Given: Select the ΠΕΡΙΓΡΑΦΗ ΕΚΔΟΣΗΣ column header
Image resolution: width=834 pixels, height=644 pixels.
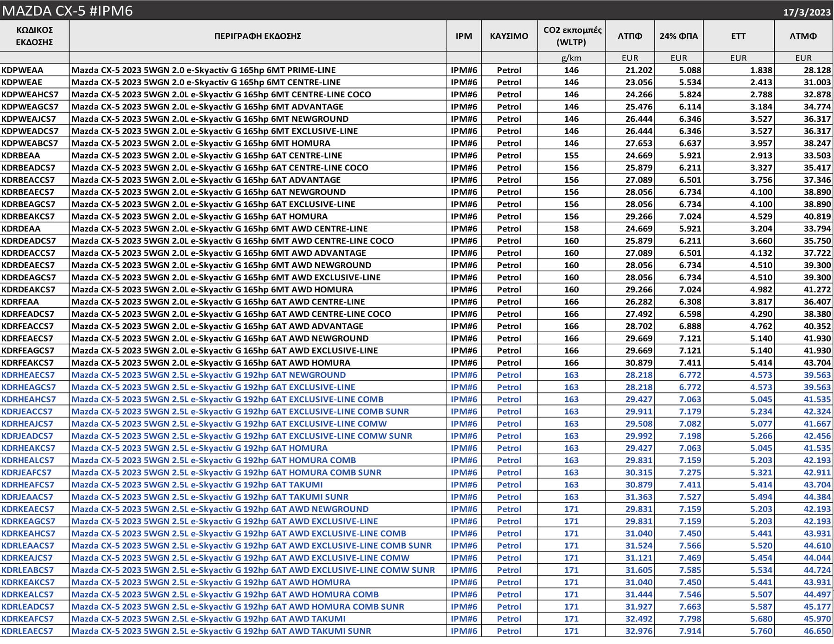Looking at the screenshot, I should [258, 36].
